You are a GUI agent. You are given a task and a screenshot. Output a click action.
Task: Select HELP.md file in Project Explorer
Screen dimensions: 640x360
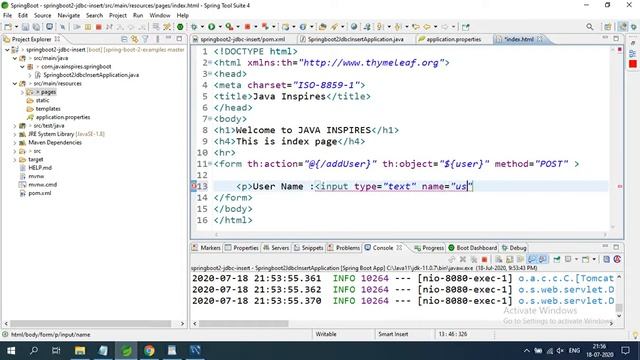coord(40,168)
